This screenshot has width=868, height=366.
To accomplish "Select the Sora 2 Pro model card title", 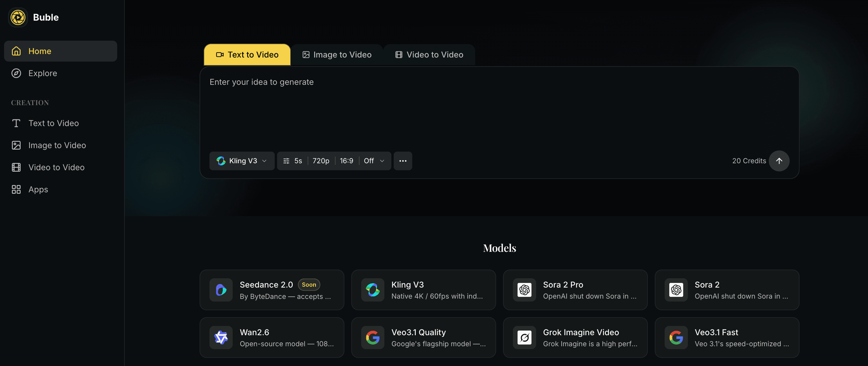I will (563, 285).
